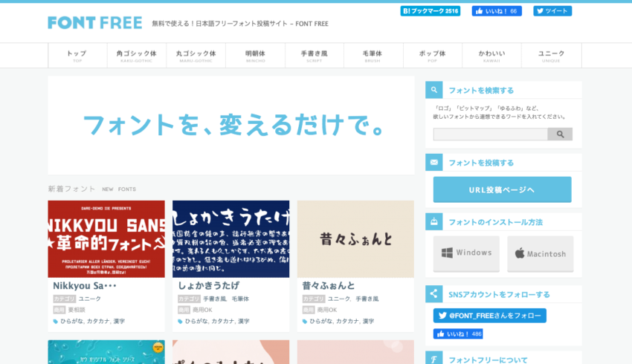Click ユニーク category under Nikkyou Sans
This screenshot has width=632, height=364.
click(x=89, y=299)
